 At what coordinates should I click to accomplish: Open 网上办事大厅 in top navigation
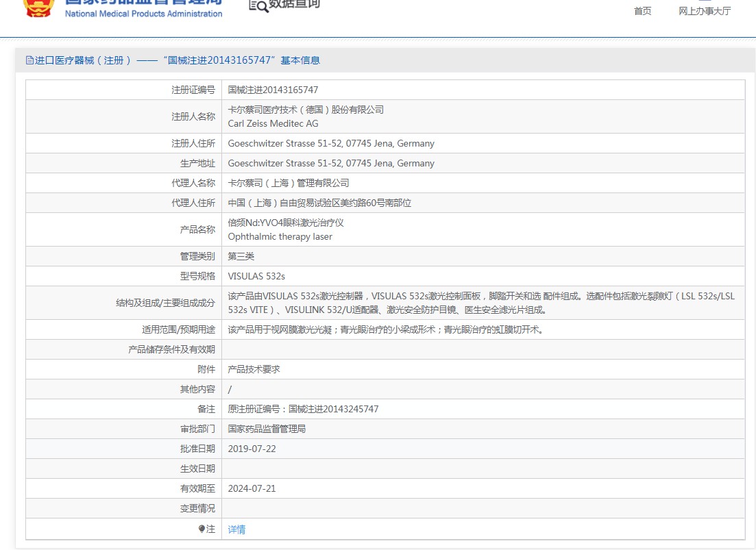705,11
